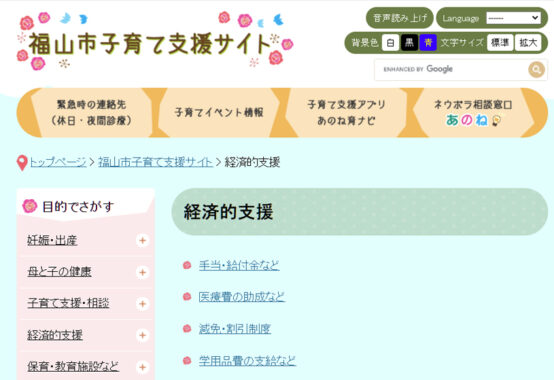Click the flower icon beside 目的でさがす
The image size is (554, 380).
pyautogui.click(x=29, y=206)
